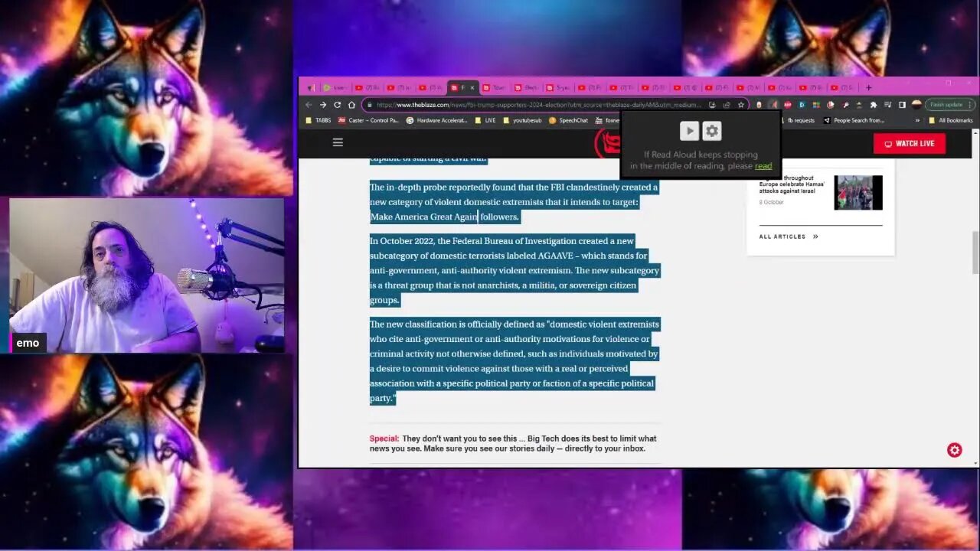The image size is (980, 551).
Task: Open the Hardware Accelerat... bookmark
Action: tap(437, 120)
